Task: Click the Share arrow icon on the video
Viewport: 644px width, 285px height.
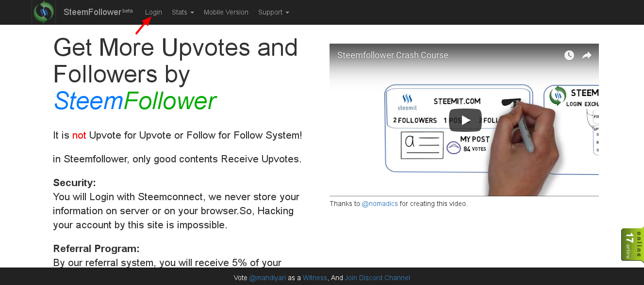Action: [x=586, y=55]
